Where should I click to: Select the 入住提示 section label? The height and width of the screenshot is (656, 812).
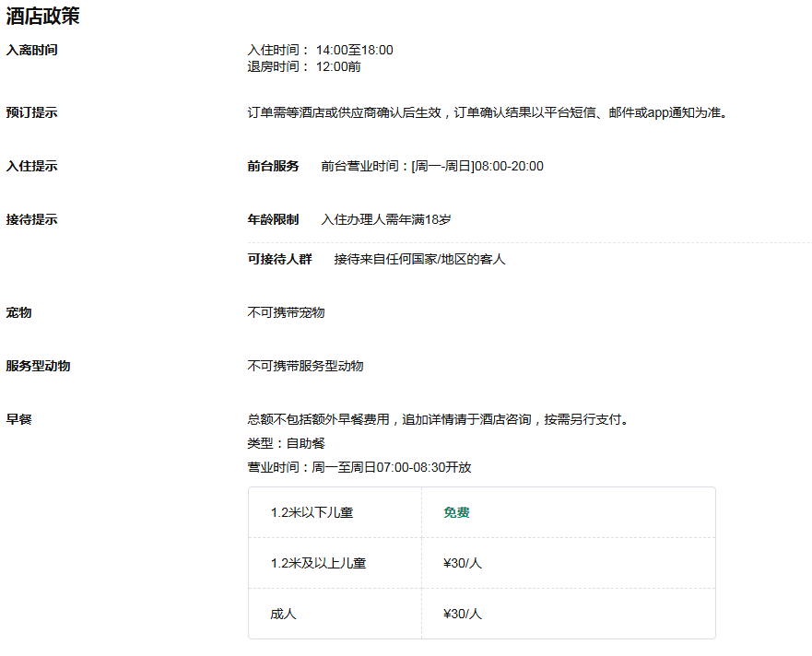pos(31,166)
